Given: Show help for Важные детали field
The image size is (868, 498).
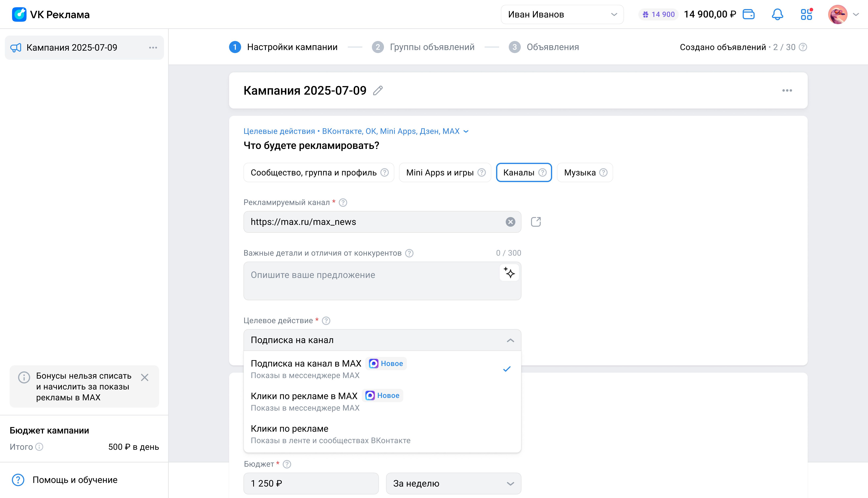Looking at the screenshot, I should click(409, 253).
